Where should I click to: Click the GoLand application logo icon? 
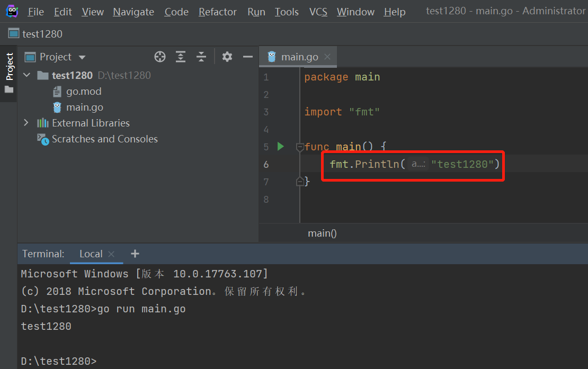[12, 11]
